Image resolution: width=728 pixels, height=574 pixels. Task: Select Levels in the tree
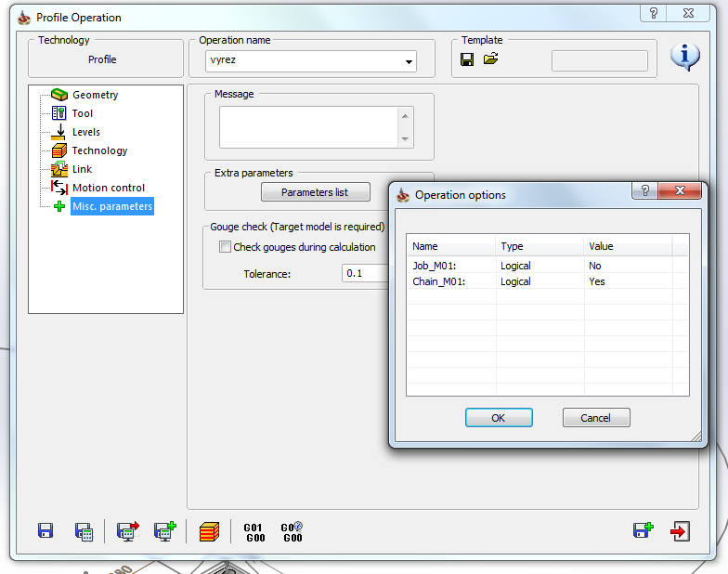[x=85, y=132]
